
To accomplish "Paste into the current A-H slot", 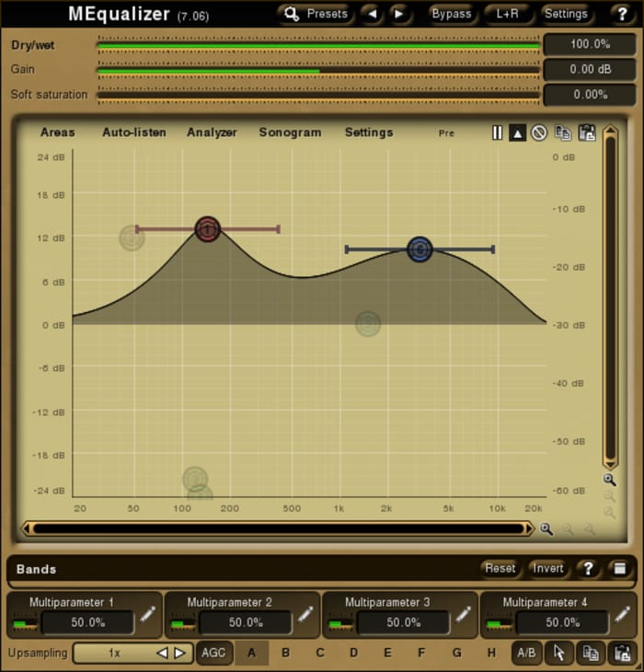I will 622,653.
